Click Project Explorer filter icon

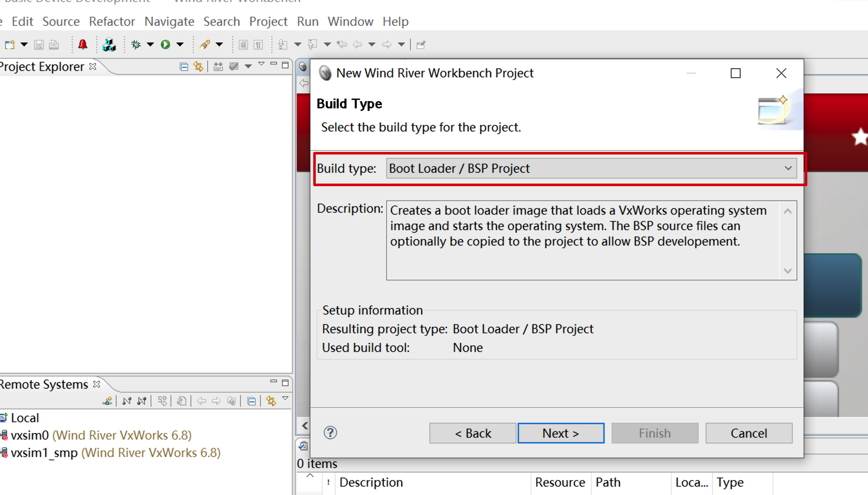[x=234, y=67]
